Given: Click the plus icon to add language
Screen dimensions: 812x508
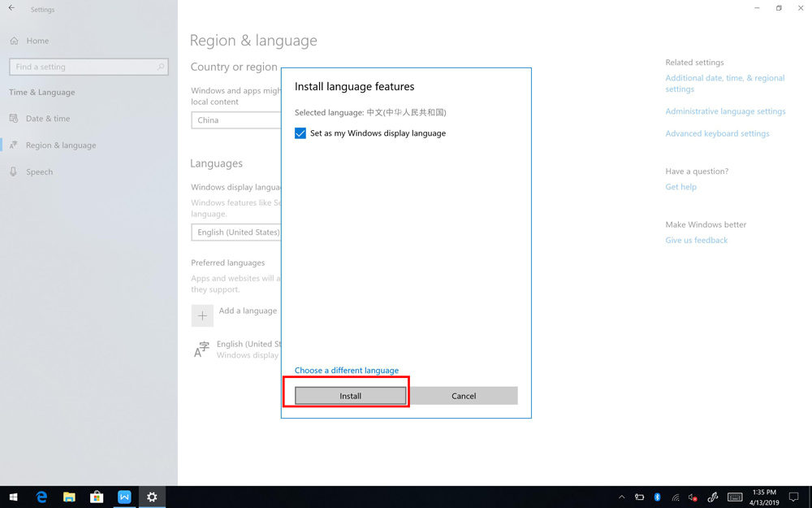Looking at the screenshot, I should [x=202, y=315].
